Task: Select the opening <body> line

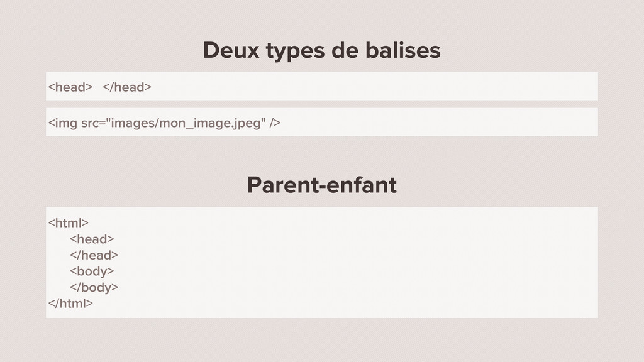Action: coord(92,271)
